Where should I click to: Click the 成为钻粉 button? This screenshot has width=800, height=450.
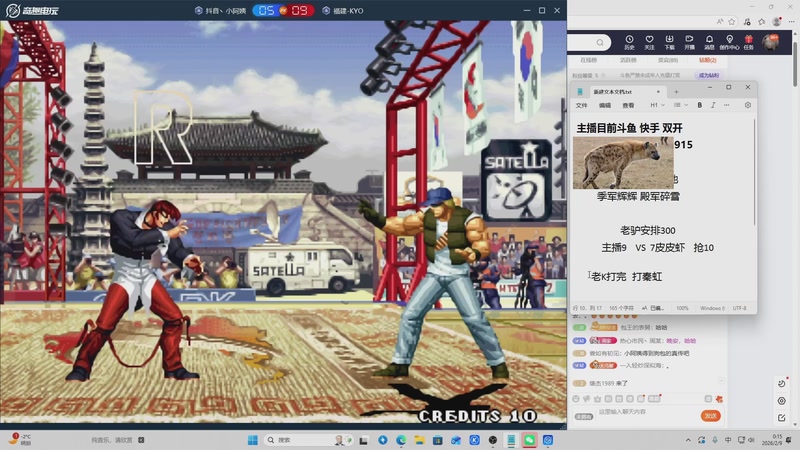coord(709,75)
